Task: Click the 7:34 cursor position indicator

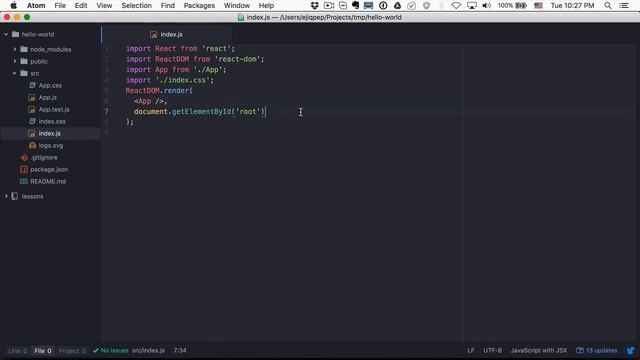Action: tap(180, 351)
